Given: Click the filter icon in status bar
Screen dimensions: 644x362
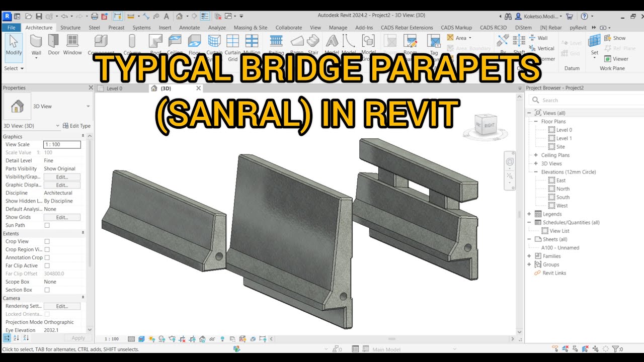Looking at the screenshot, I should [x=615, y=349].
